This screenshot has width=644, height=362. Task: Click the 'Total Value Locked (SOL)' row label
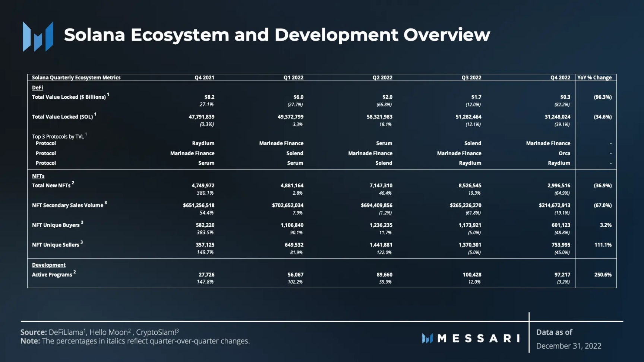(64, 116)
